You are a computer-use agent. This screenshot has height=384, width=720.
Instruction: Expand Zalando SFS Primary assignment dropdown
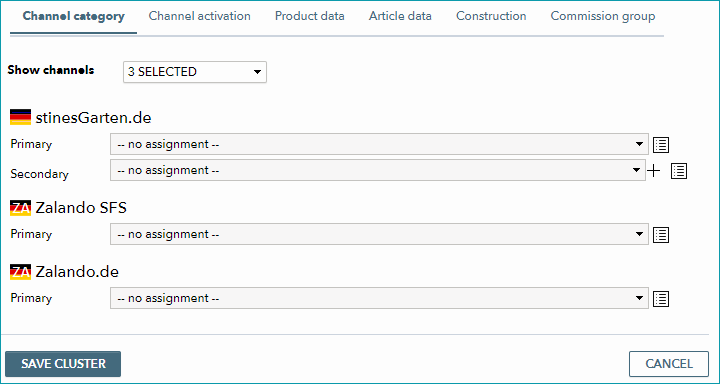[379, 234]
